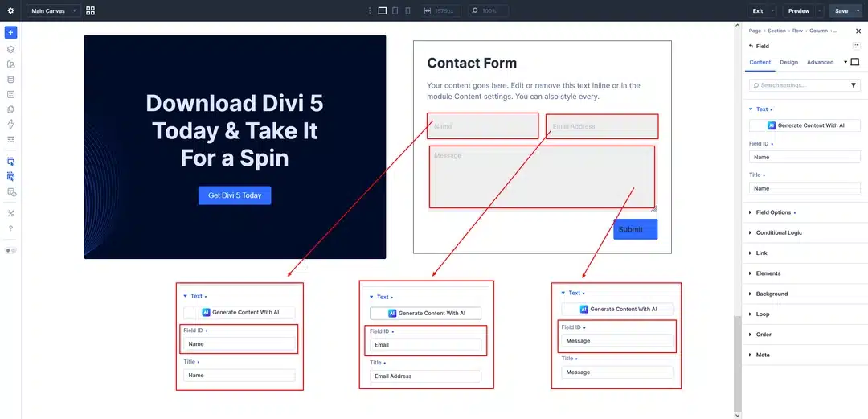This screenshot has width=868, height=419.
Task: Open the Layers panel icon
Action: tap(10, 49)
